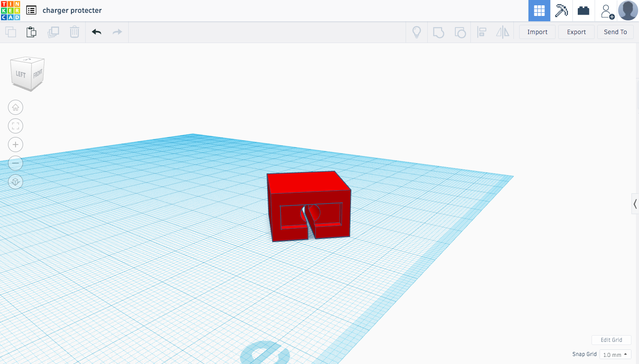
Task: Open the designs list icon
Action: tap(31, 10)
